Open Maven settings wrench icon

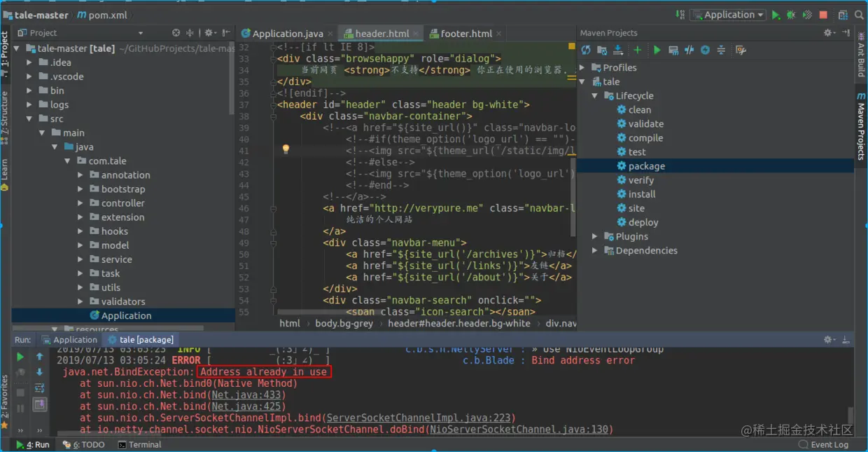(741, 50)
